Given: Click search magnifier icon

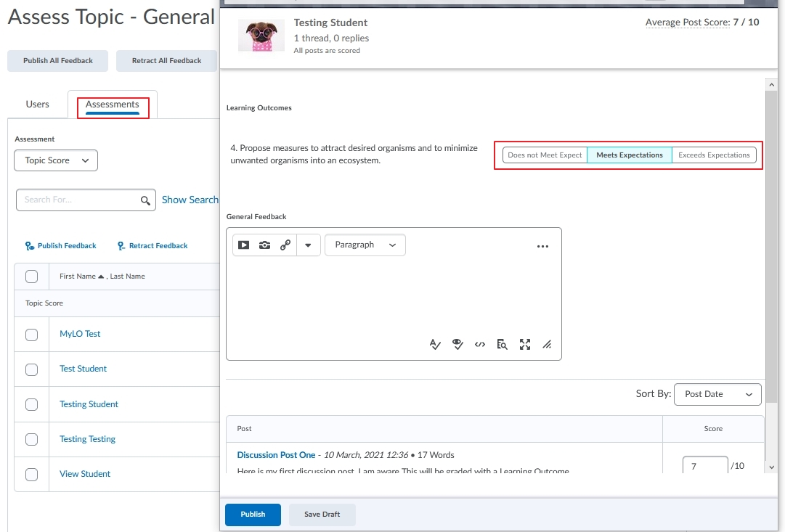Looking at the screenshot, I should coord(145,200).
